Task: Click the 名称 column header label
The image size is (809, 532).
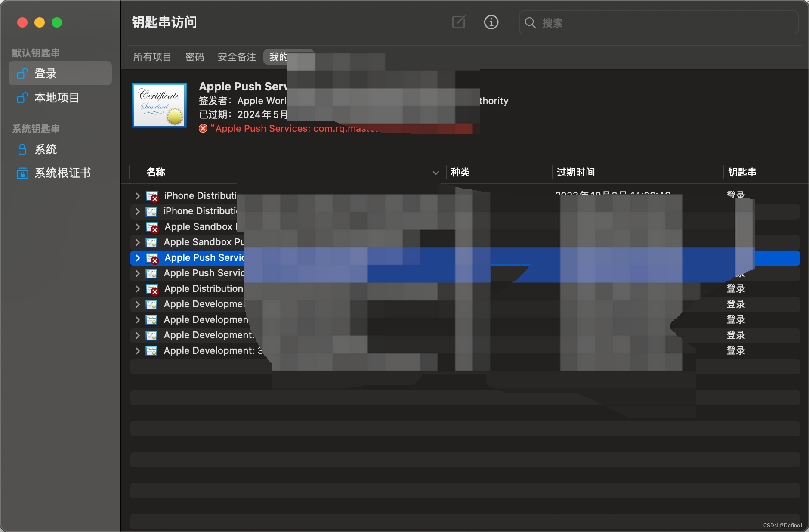Action: (x=156, y=172)
